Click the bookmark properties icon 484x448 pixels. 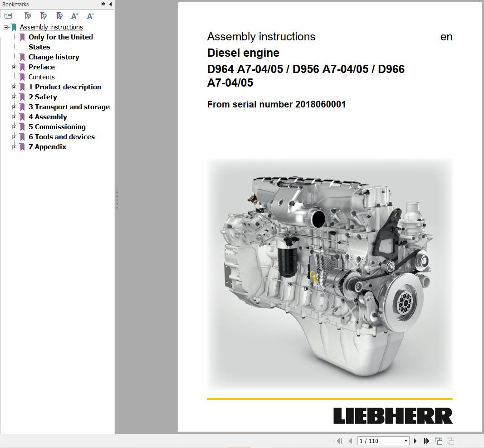click(x=59, y=16)
